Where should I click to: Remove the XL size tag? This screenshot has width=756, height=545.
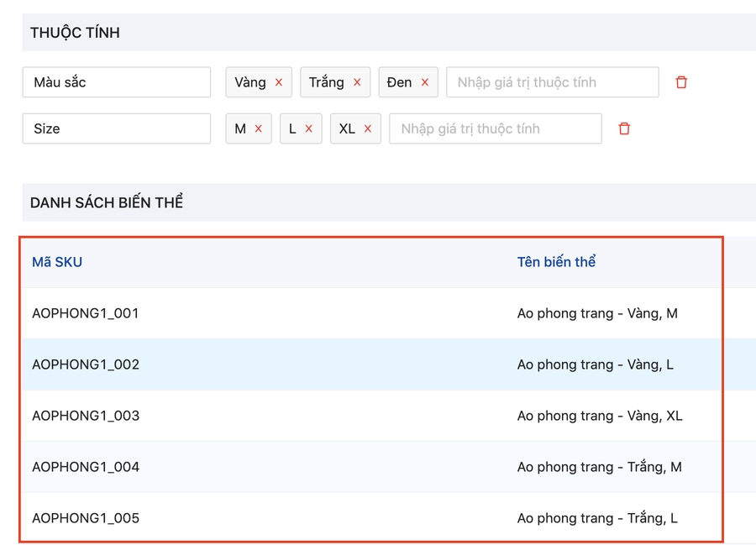pyautogui.click(x=368, y=128)
